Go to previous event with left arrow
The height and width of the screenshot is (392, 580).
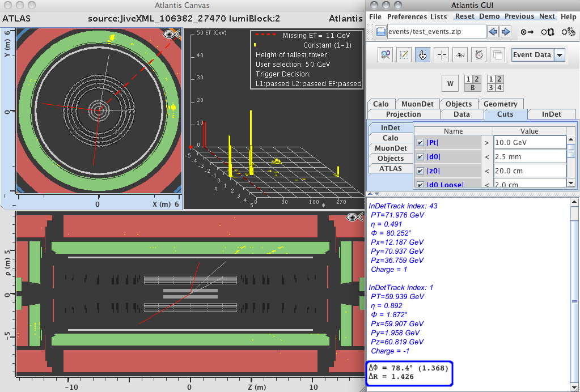tap(493, 32)
